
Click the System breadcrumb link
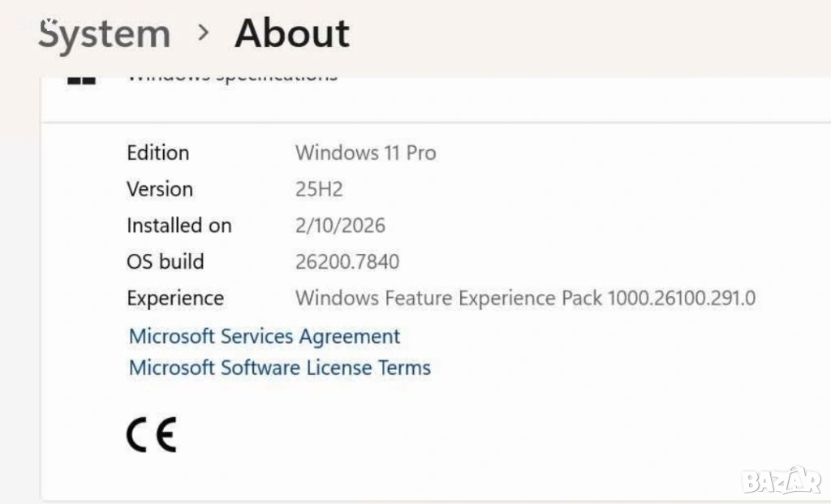click(x=105, y=34)
